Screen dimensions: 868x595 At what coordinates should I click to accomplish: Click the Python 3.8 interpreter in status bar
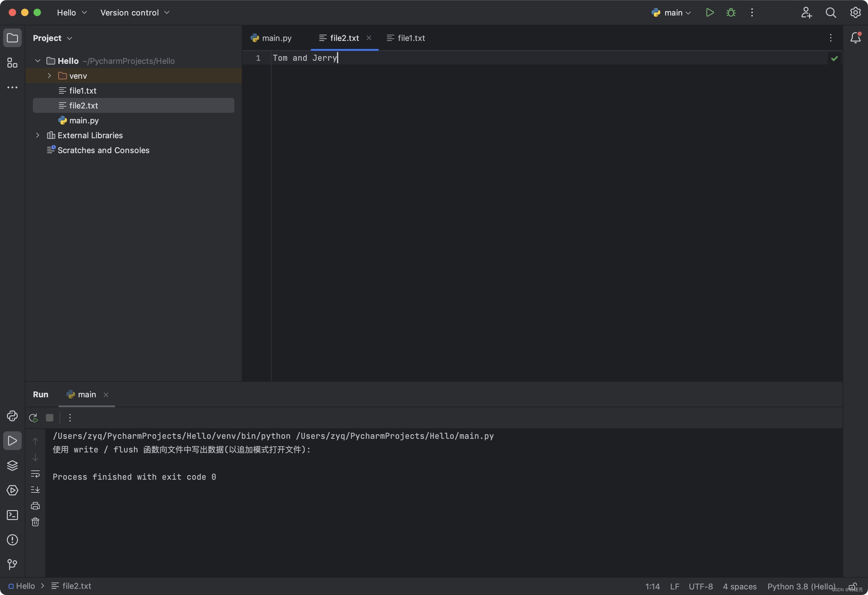[801, 586]
